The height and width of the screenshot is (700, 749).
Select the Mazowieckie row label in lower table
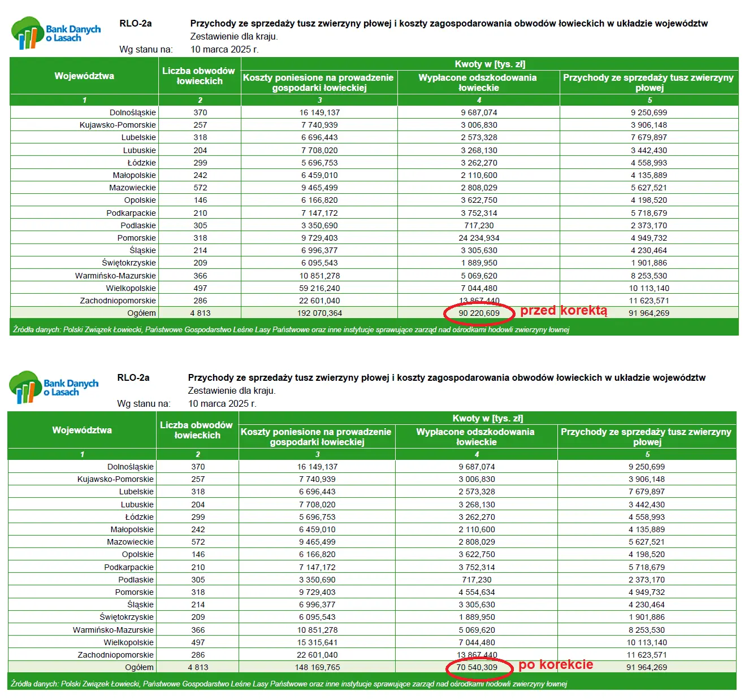point(130,542)
